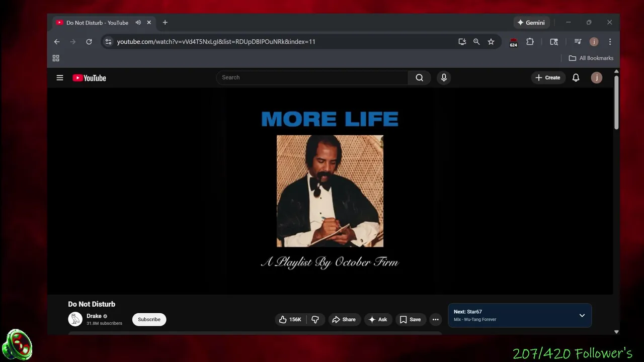Open the YouTube account avatar menu

tap(596, 77)
